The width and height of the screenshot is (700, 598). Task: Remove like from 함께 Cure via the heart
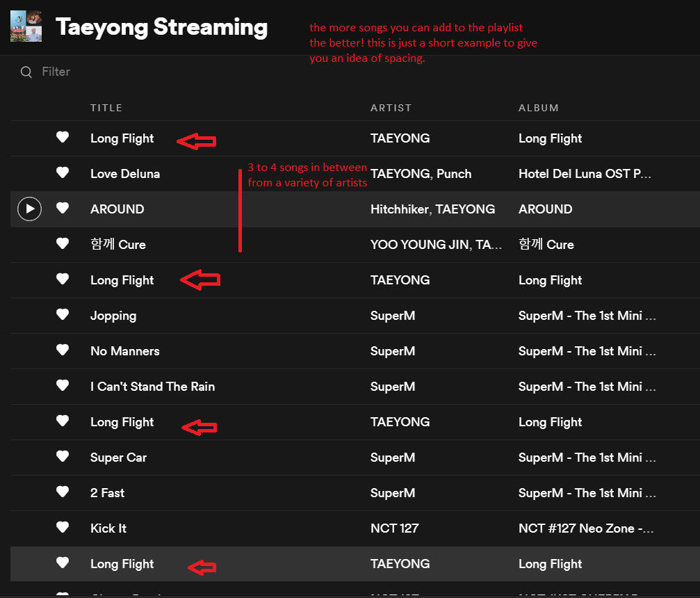[63, 243]
